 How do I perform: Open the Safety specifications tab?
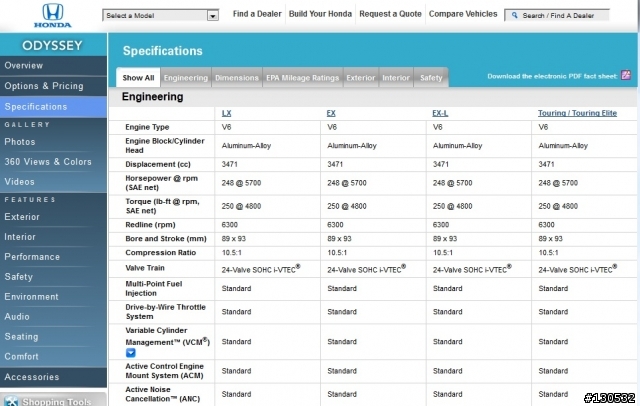pyautogui.click(x=431, y=78)
